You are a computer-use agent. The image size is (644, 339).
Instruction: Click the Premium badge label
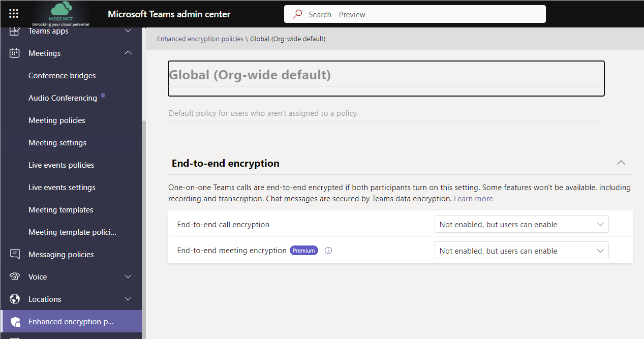pyautogui.click(x=303, y=250)
